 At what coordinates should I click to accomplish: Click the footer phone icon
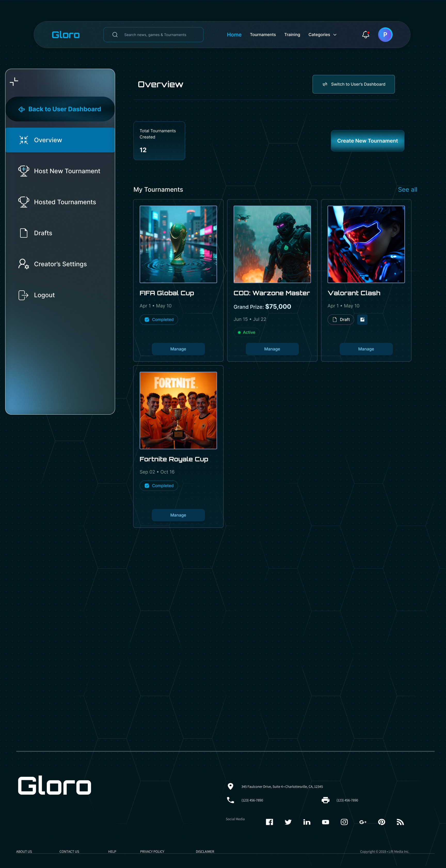click(x=230, y=800)
